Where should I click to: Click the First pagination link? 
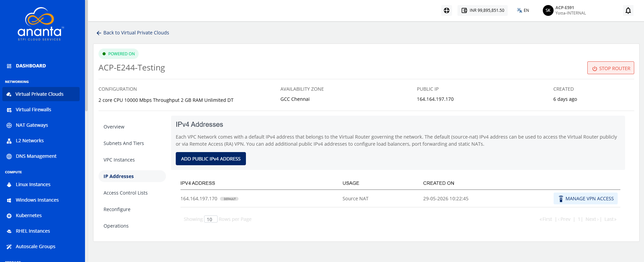pyautogui.click(x=546, y=219)
